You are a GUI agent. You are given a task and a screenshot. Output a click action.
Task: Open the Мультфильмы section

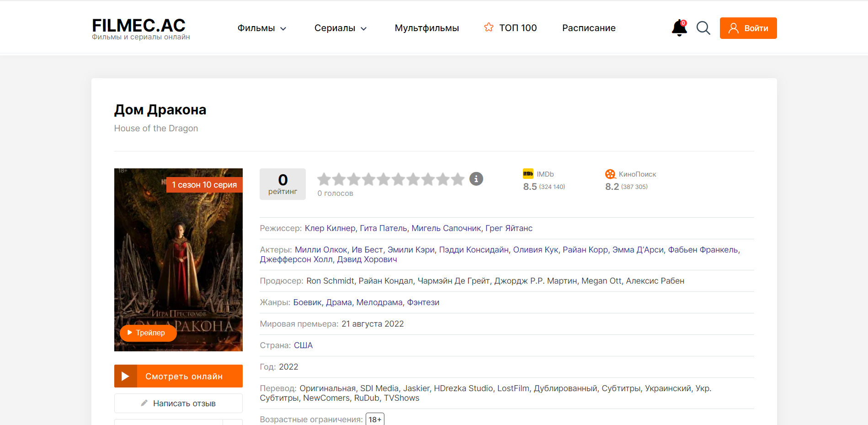pyautogui.click(x=427, y=28)
